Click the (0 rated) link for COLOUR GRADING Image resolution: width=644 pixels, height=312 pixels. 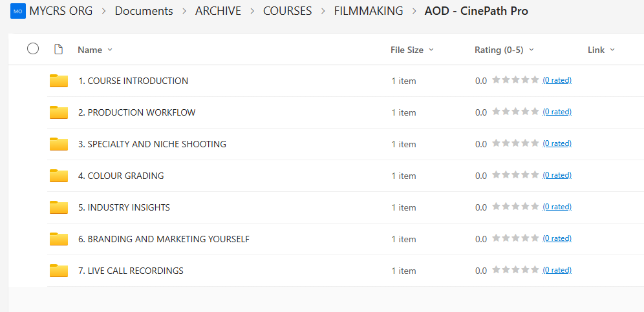[x=557, y=175]
